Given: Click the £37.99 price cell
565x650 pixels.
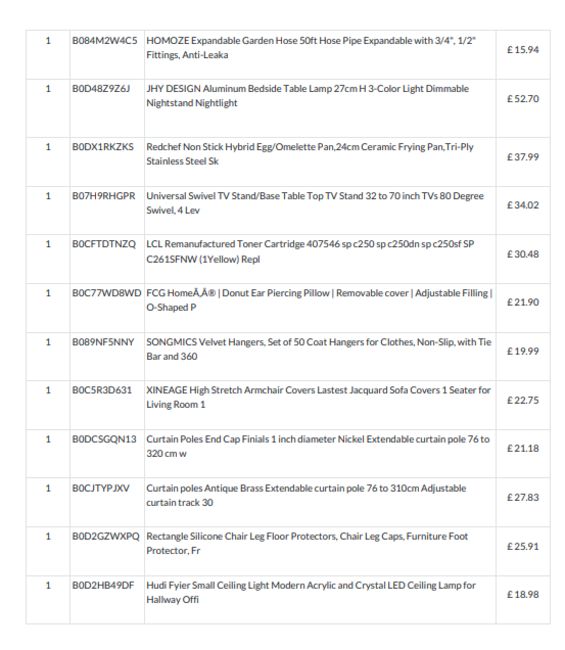Looking at the screenshot, I should click(x=523, y=157).
